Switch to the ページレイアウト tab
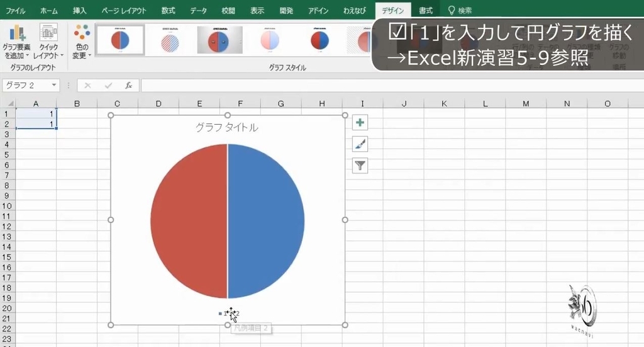This screenshot has width=644, height=347. click(124, 11)
